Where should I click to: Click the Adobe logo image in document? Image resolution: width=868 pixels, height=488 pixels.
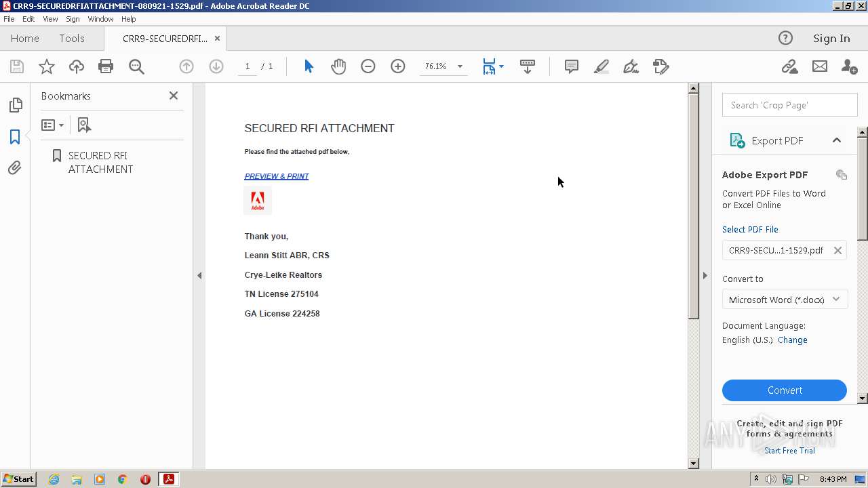pos(258,201)
